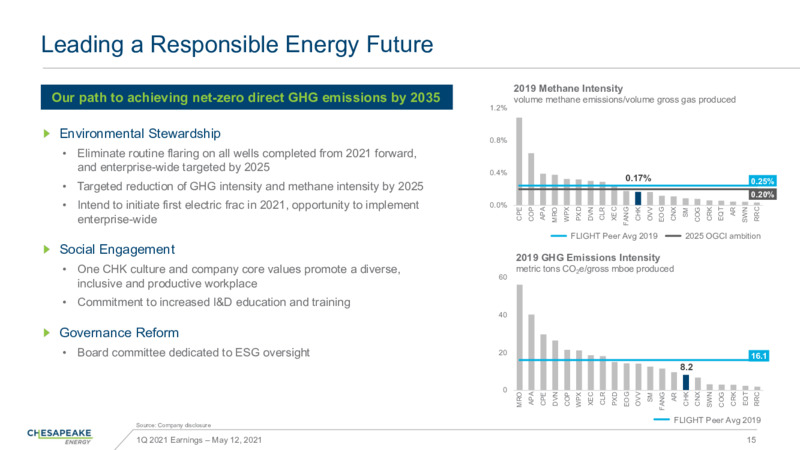800x450 pixels.
Task: Click the '0.4%' methane axis label
Action: pyautogui.click(x=499, y=173)
